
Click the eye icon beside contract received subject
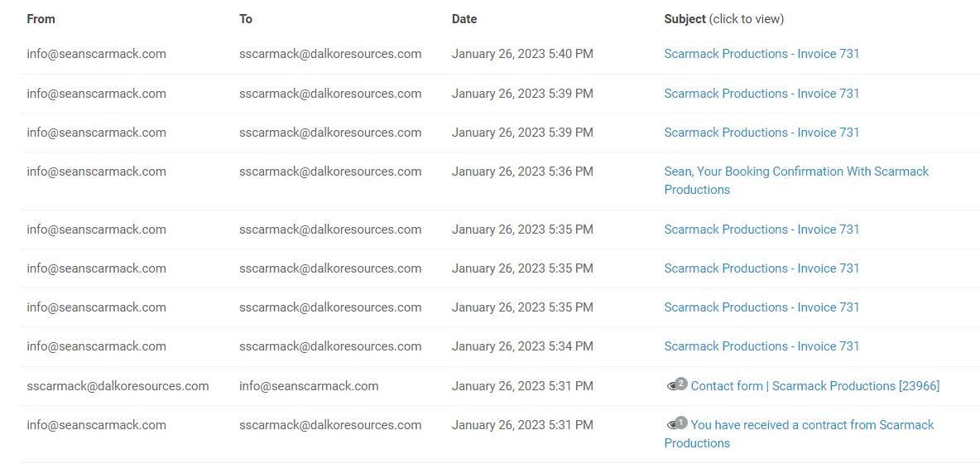point(672,425)
